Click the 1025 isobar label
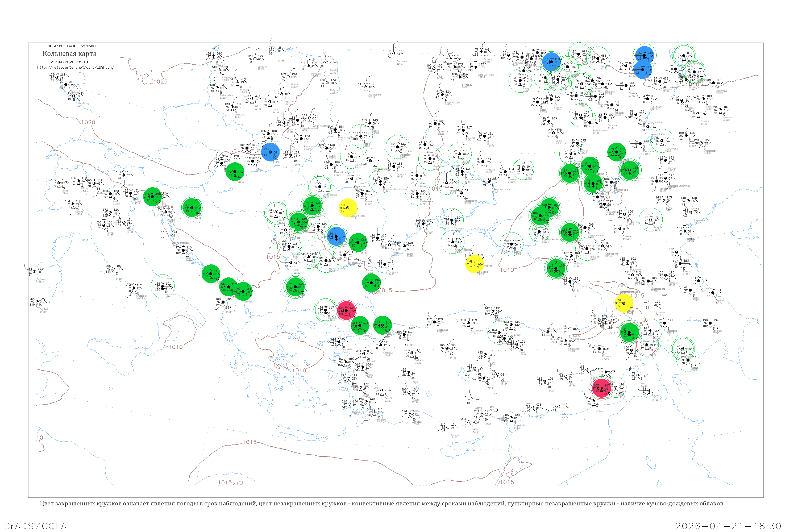 pos(160,81)
